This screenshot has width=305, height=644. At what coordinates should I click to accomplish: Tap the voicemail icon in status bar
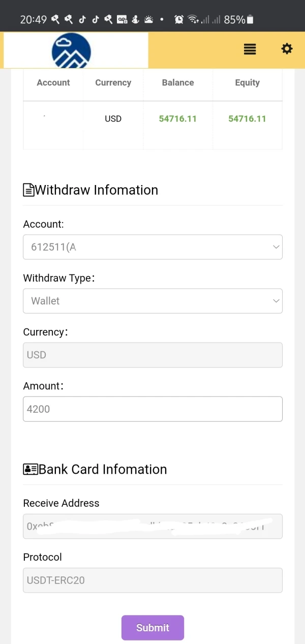tap(122, 19)
